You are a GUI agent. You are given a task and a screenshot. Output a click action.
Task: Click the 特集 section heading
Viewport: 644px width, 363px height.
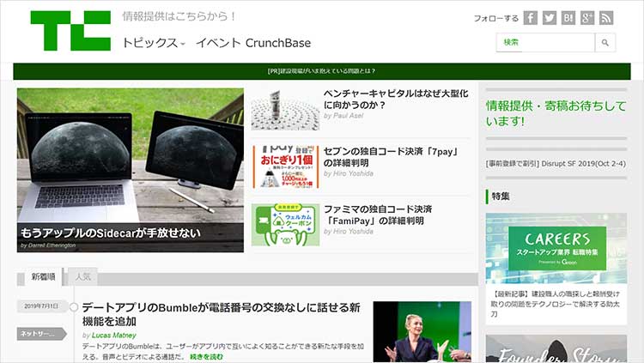pyautogui.click(x=501, y=197)
